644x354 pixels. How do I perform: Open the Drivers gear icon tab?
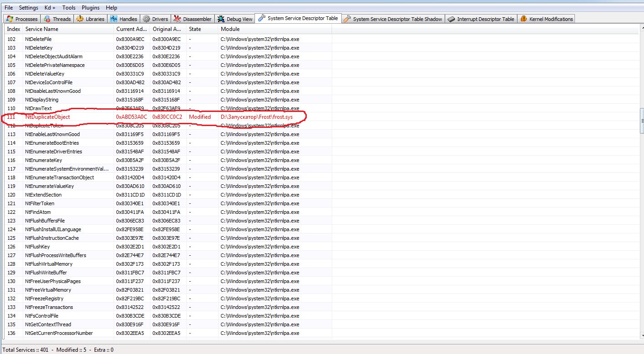146,19
